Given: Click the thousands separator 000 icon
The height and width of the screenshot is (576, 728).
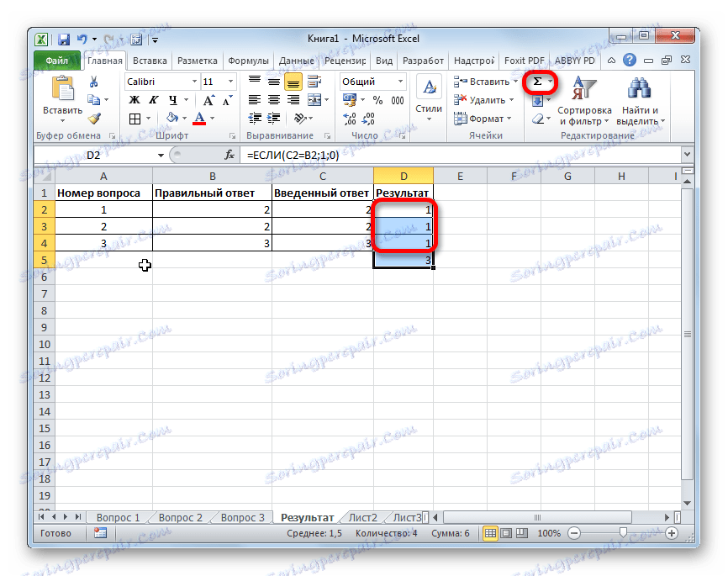Looking at the screenshot, I should tap(398, 100).
